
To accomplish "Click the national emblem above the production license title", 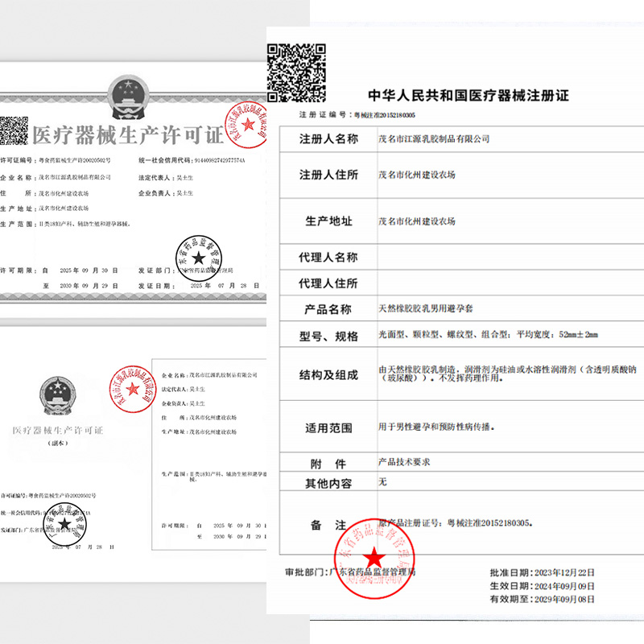I will click(x=128, y=97).
